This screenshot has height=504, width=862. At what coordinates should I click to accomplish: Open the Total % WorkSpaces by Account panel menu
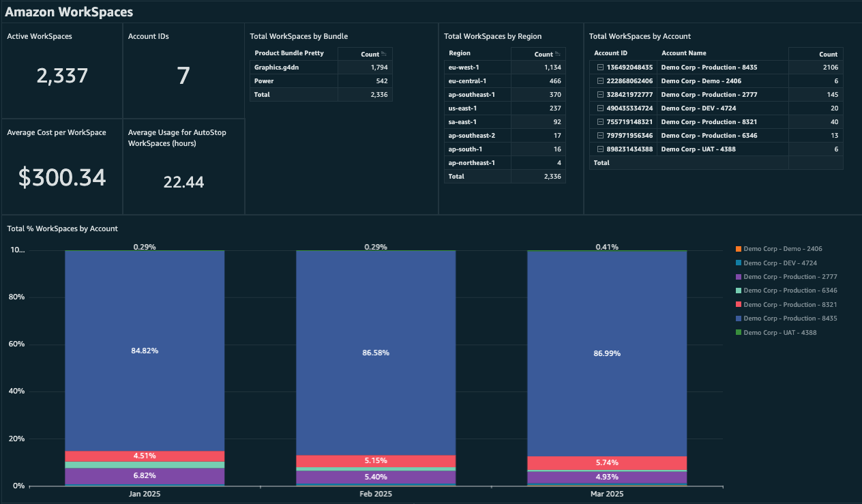(x=62, y=228)
